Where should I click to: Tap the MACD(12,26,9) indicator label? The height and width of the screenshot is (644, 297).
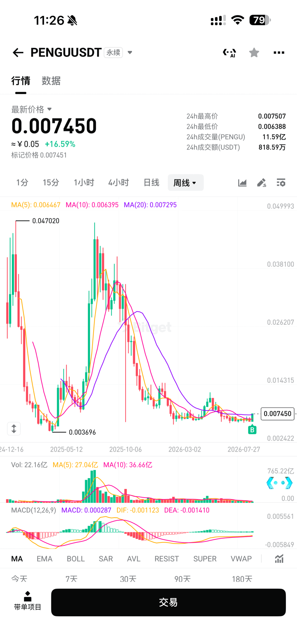[x=34, y=510]
